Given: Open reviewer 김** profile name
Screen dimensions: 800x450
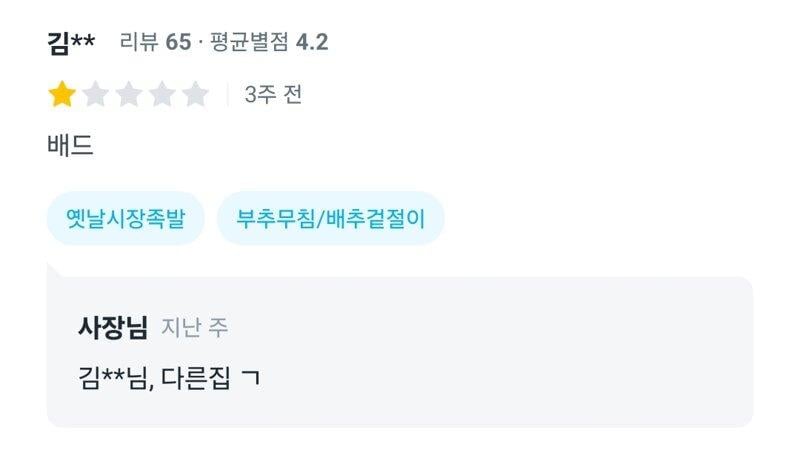Looking at the screenshot, I should coord(71,42).
